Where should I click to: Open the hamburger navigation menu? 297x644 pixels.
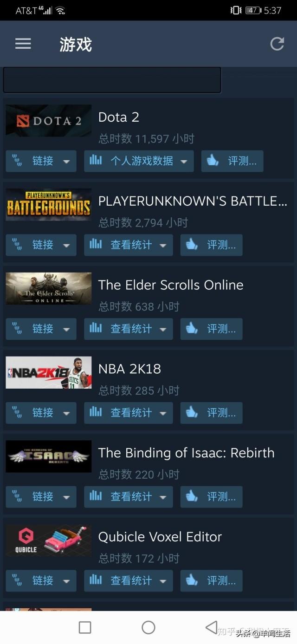[23, 44]
